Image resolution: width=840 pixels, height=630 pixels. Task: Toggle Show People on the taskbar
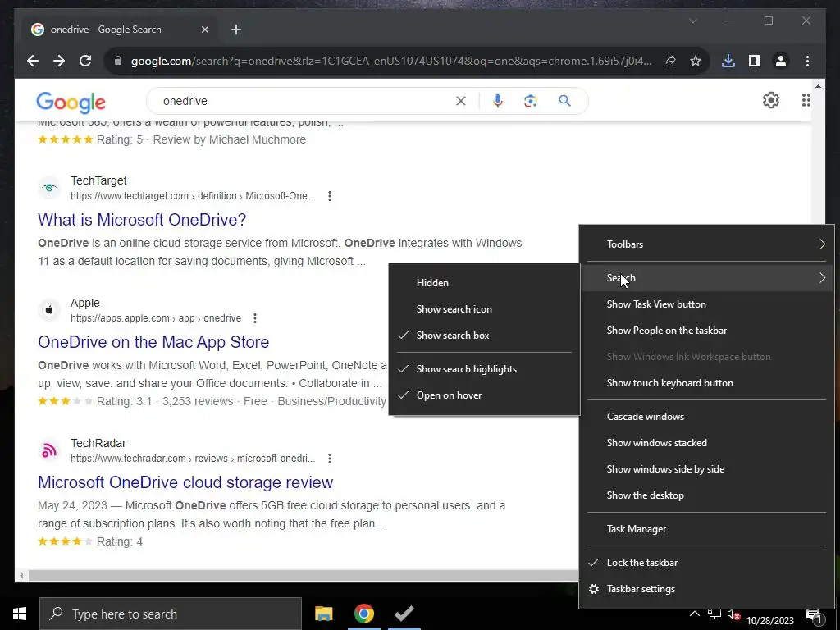click(706, 331)
